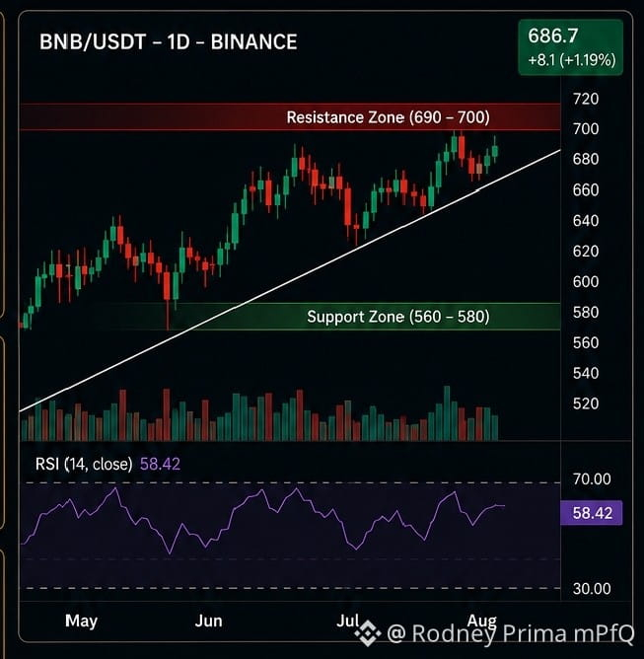Click the 720 price axis label

tap(586, 100)
